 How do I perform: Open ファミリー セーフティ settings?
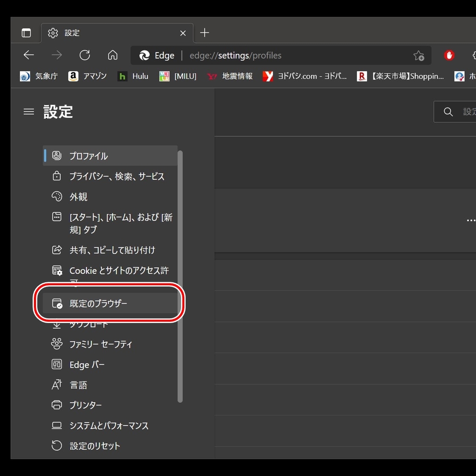pos(100,344)
